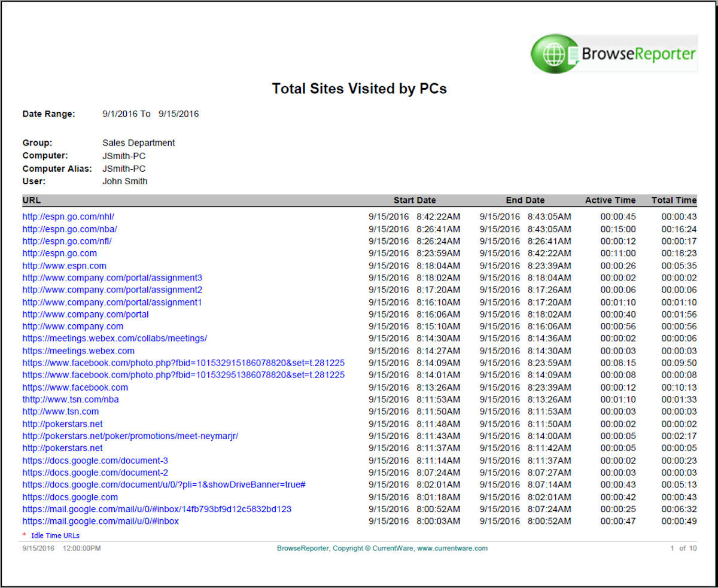Open the tsn.com/nba link
718x588 pixels.
(x=71, y=399)
